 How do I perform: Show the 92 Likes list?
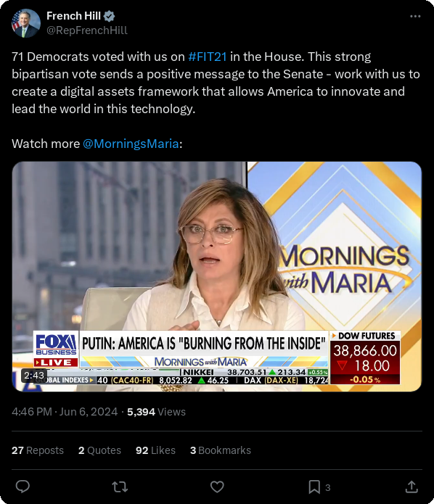tap(155, 450)
